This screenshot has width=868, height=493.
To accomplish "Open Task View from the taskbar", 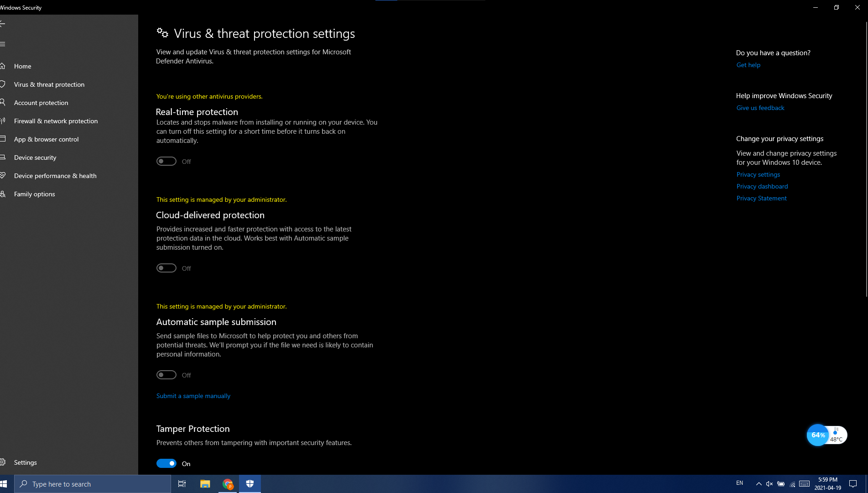I will [182, 484].
